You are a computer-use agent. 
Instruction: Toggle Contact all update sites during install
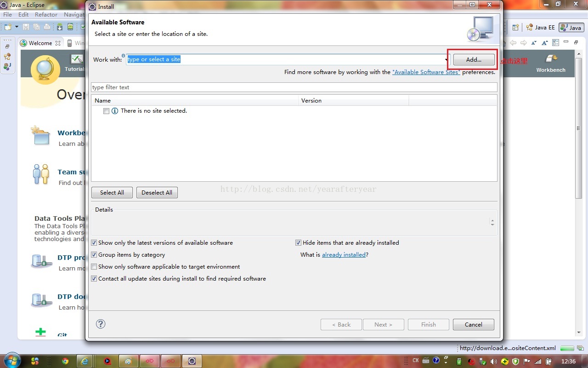pyautogui.click(x=94, y=279)
